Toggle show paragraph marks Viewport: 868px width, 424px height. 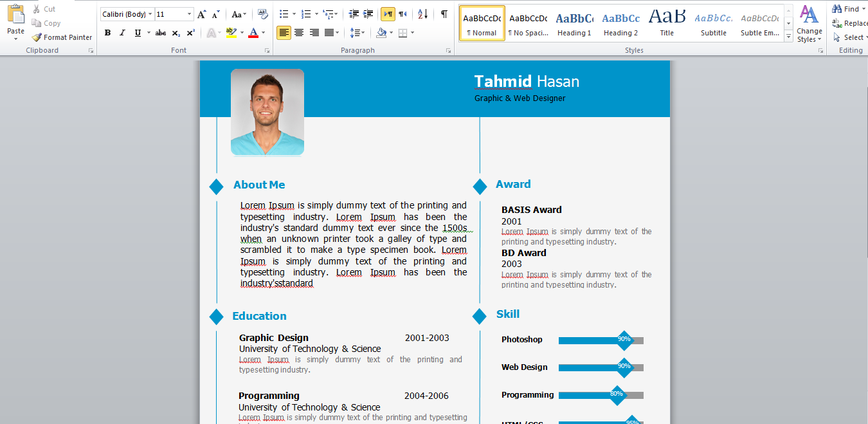click(444, 14)
